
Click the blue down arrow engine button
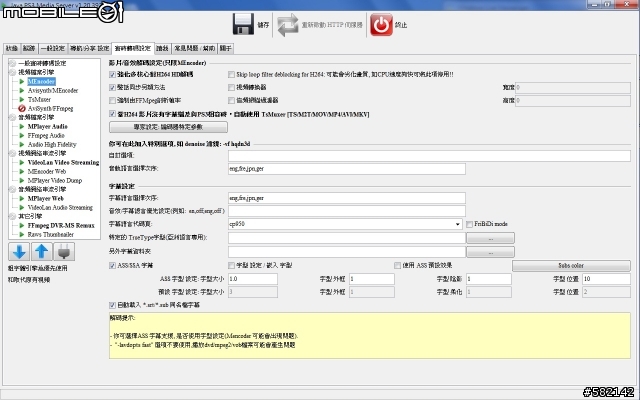click(x=19, y=251)
